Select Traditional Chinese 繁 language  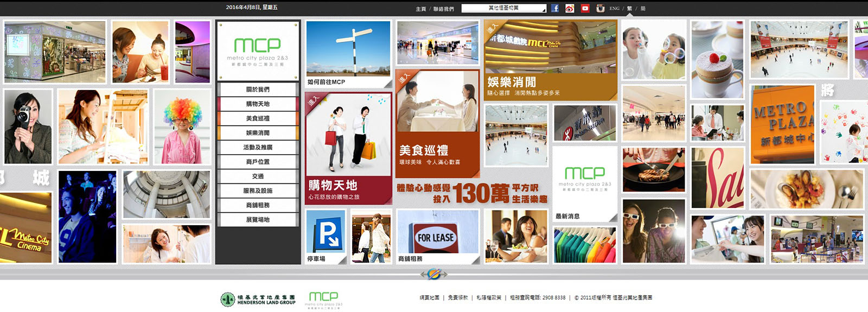point(629,9)
